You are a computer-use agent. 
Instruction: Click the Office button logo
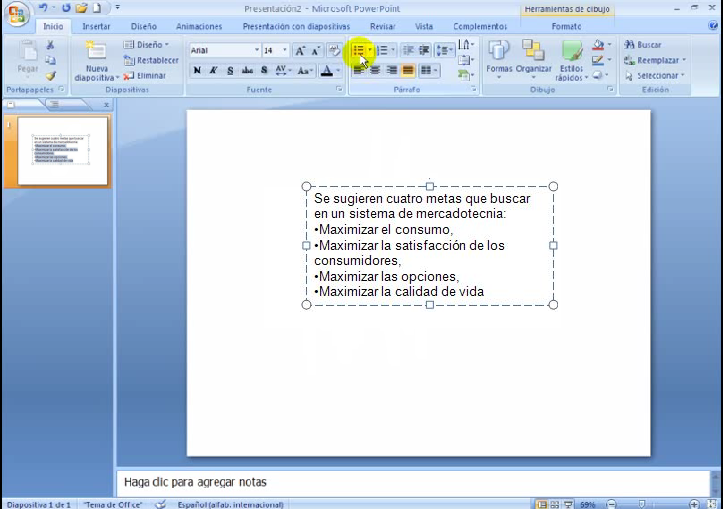pyautogui.click(x=16, y=14)
